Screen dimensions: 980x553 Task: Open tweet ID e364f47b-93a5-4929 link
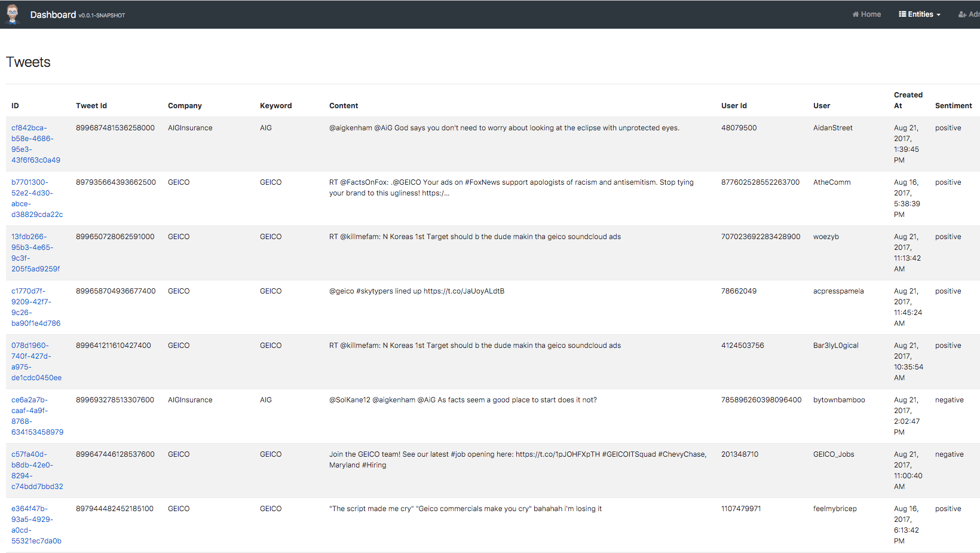tap(36, 525)
